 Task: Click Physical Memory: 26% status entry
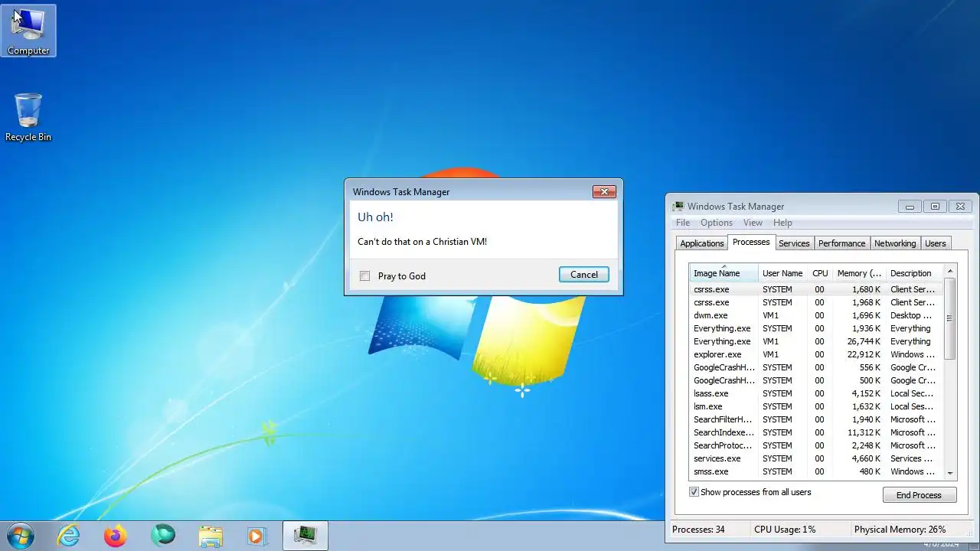click(900, 530)
